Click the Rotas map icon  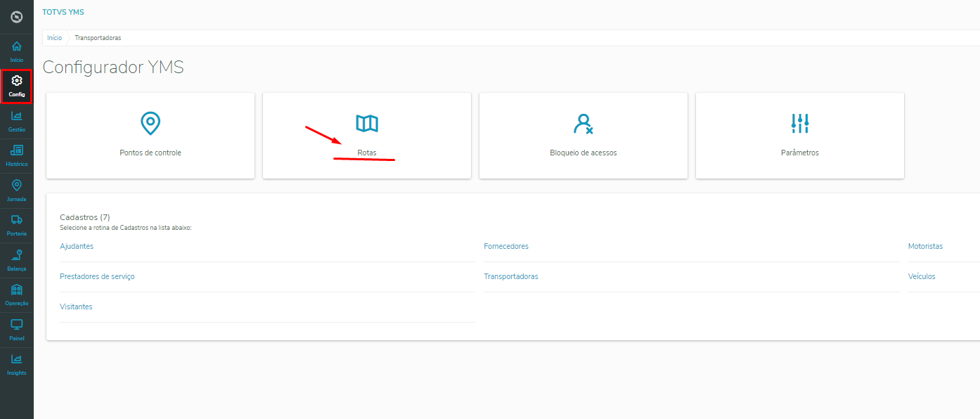tap(367, 124)
